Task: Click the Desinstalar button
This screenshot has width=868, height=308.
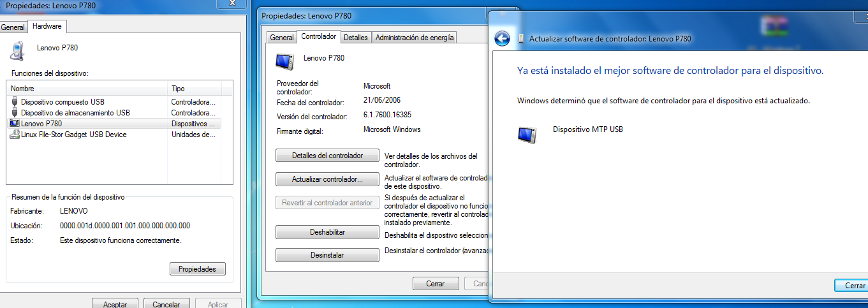Action: pyautogui.click(x=328, y=255)
